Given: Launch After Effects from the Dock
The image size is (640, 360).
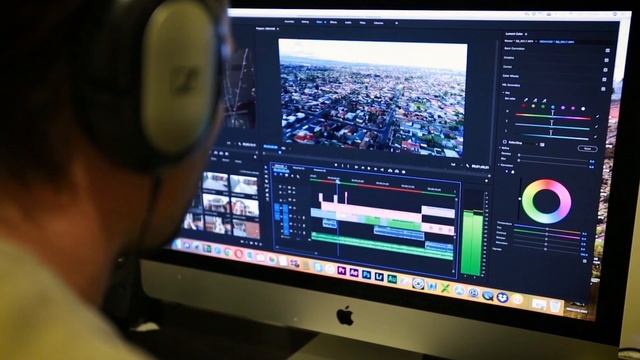Looking at the screenshot, I should (x=354, y=273).
